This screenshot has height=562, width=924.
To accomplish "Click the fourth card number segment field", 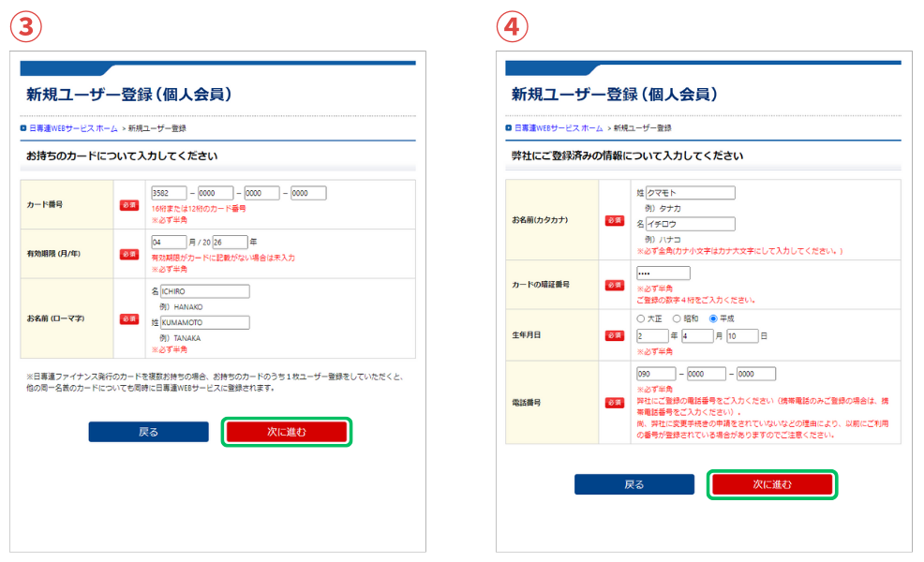I will pyautogui.click(x=309, y=193).
